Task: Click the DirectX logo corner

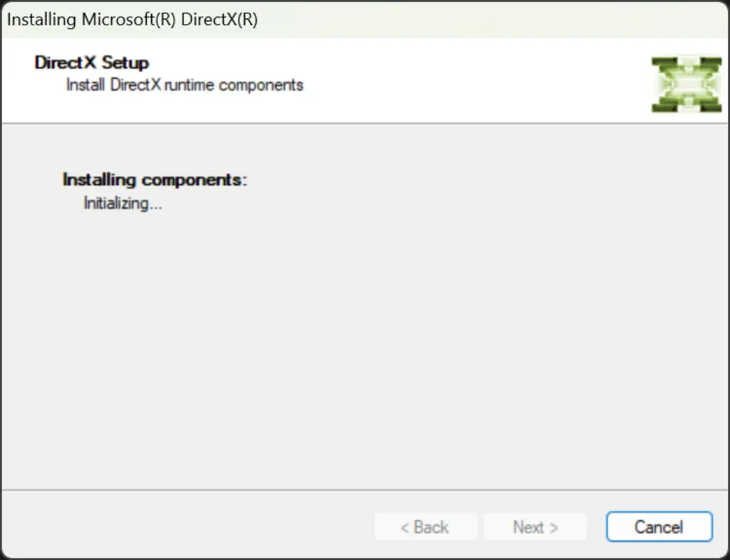Action: point(654,62)
